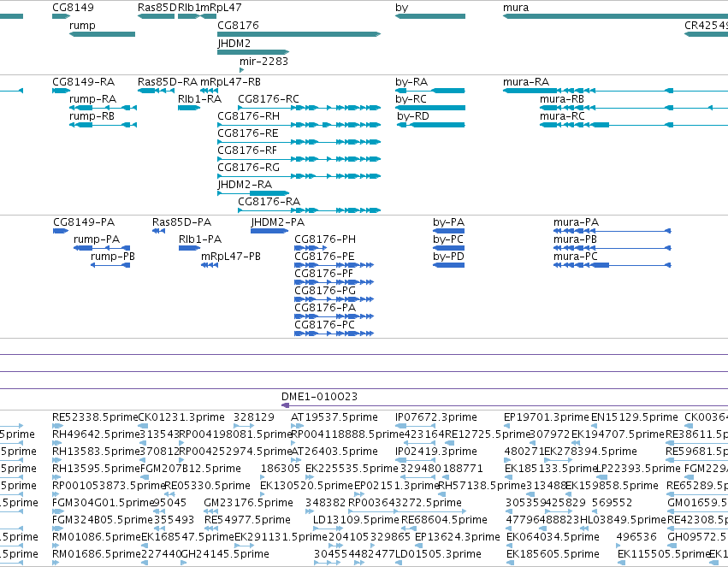Open the CG8176-RG transcript label
The image size is (728, 567).
tap(248, 168)
